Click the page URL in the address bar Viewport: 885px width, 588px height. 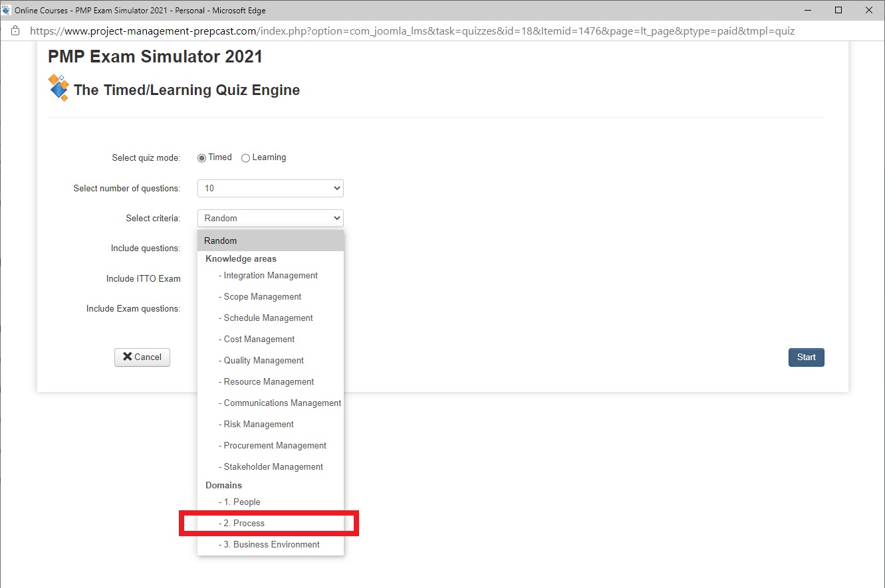point(412,31)
